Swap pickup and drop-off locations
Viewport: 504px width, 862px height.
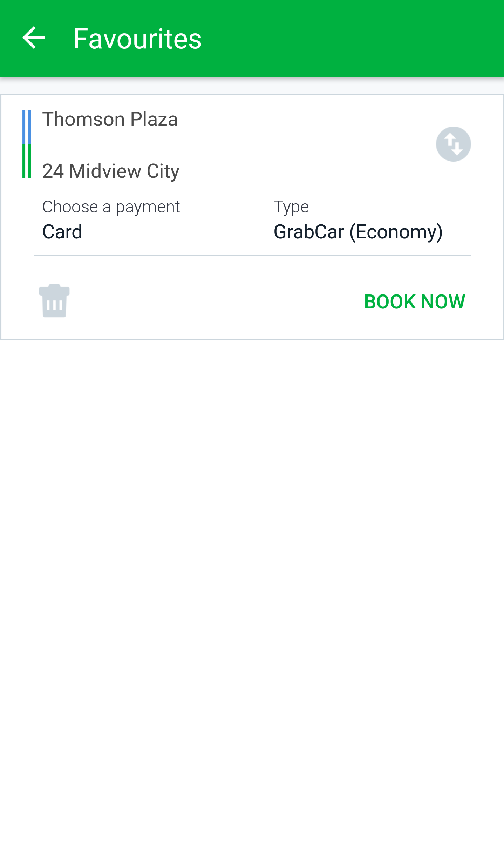pos(453,144)
